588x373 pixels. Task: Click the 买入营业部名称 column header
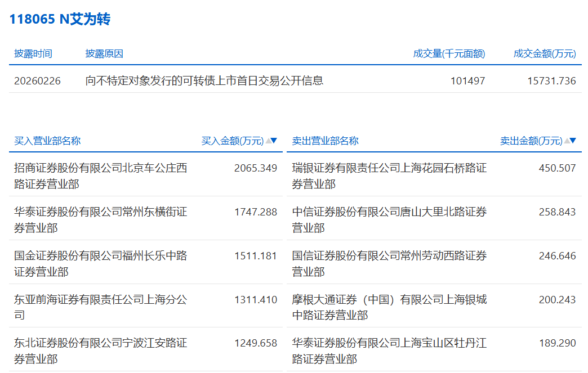pyautogui.click(x=47, y=141)
